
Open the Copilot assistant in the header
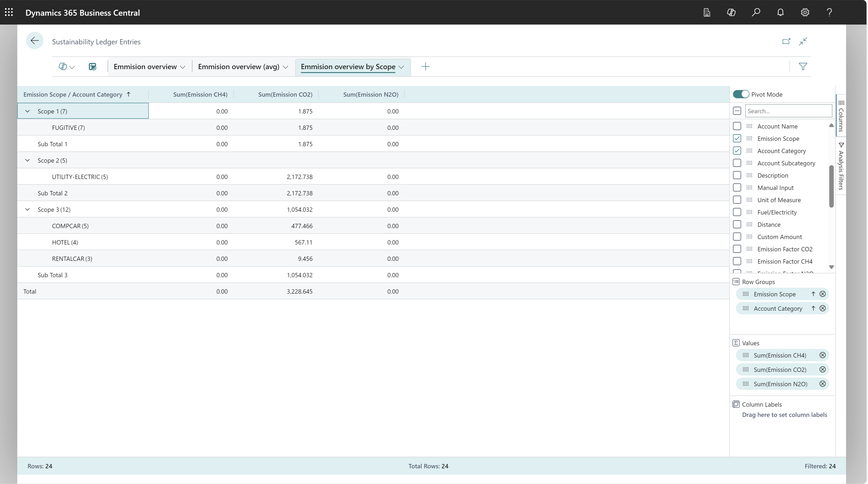tap(732, 13)
